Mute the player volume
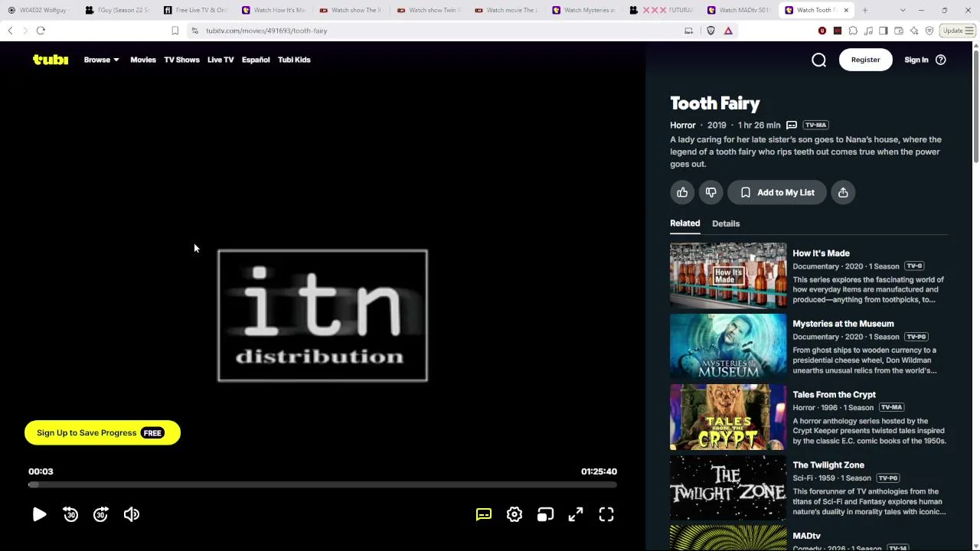The height and width of the screenshot is (551, 980). click(132, 514)
